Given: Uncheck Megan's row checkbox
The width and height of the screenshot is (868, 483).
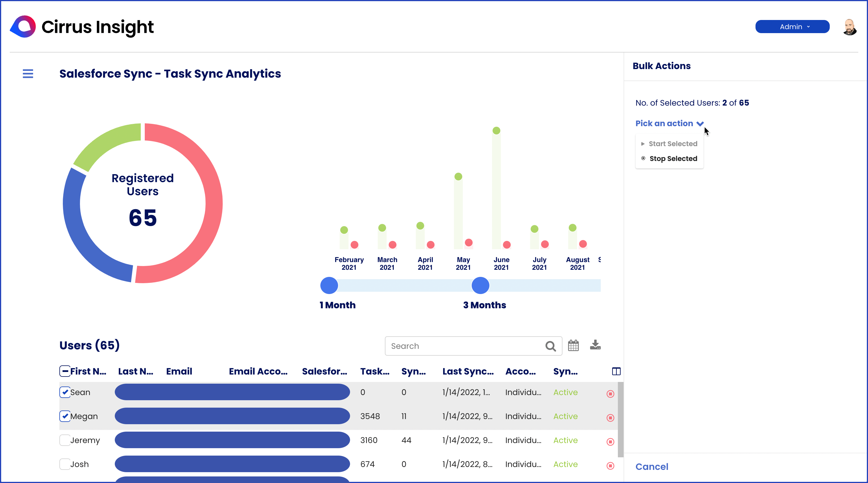Looking at the screenshot, I should coord(65,416).
